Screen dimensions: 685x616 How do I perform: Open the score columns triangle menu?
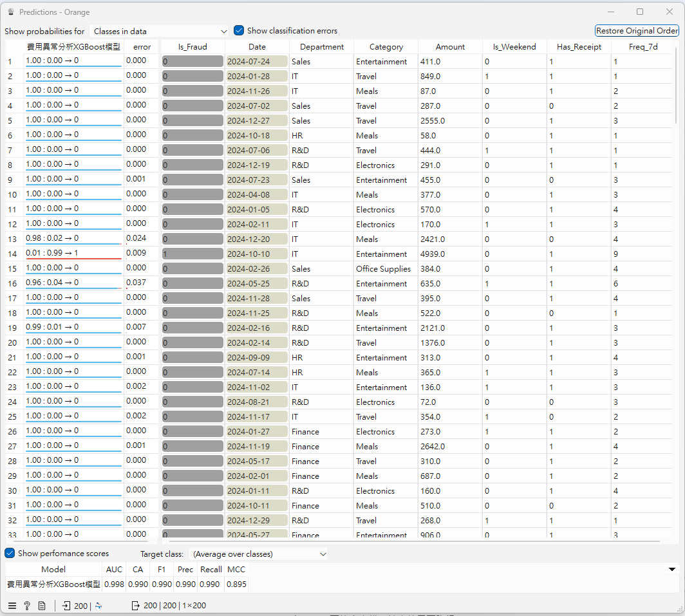tap(673, 570)
